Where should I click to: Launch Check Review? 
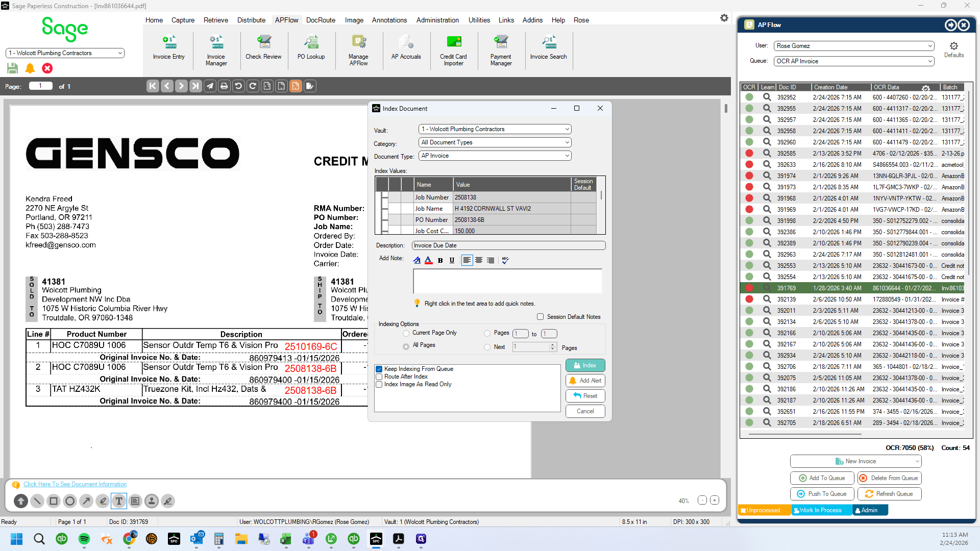point(263,48)
